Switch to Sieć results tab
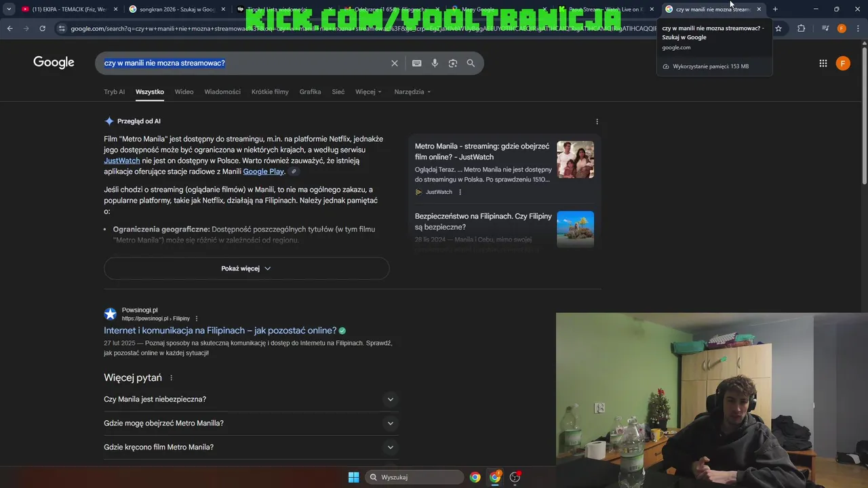This screenshot has height=488, width=868. point(338,91)
